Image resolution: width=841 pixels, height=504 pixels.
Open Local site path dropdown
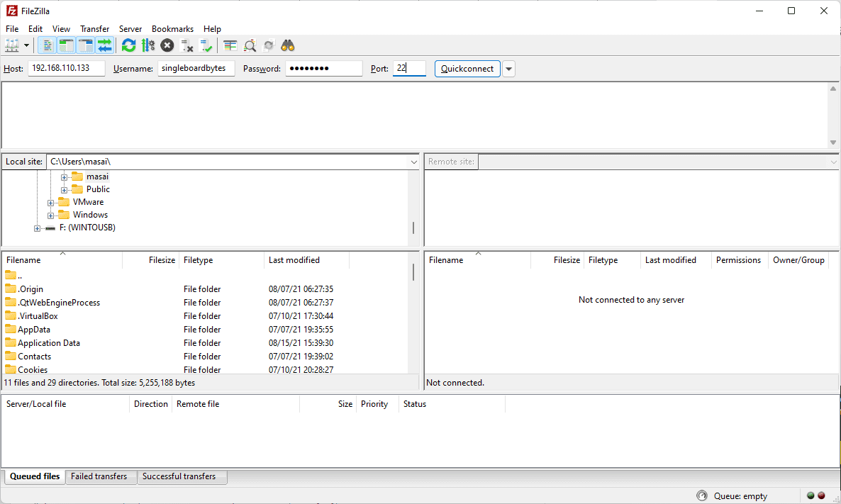coord(413,162)
